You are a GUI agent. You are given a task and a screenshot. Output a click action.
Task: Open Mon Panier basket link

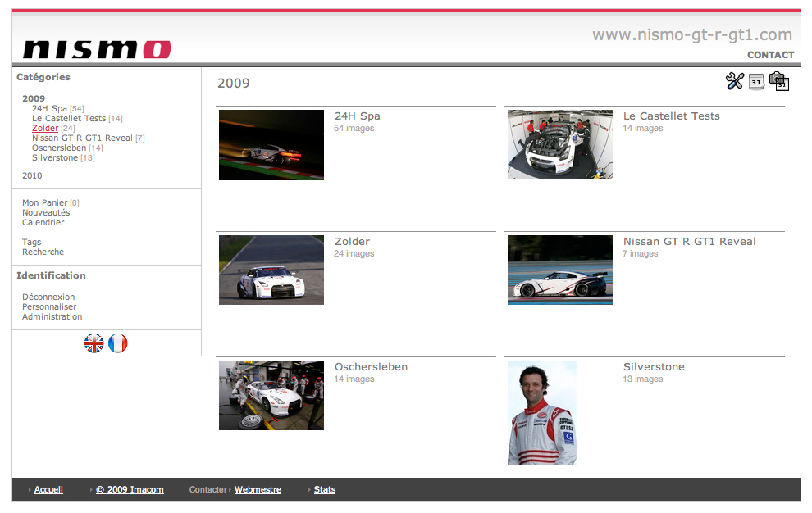coord(45,202)
